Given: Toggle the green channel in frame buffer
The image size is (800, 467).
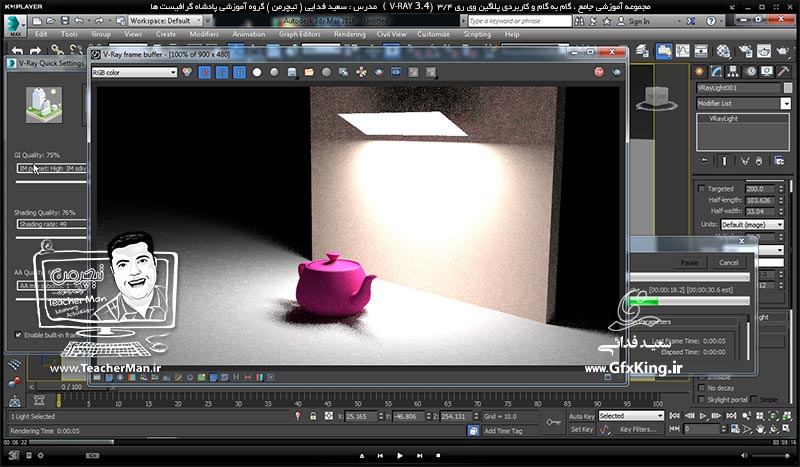Looking at the screenshot, I should point(222,72).
